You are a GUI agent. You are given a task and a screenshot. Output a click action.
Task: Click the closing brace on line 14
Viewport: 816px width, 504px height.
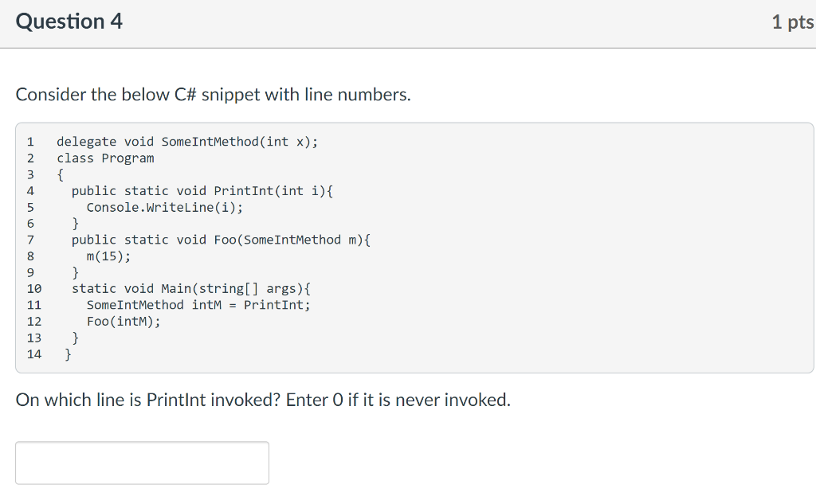(x=69, y=354)
